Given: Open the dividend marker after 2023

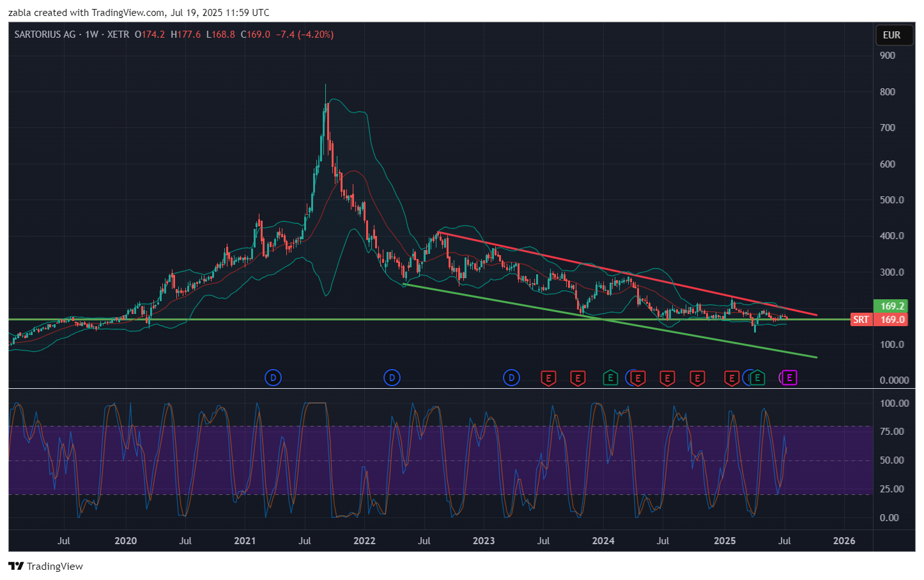Looking at the screenshot, I should (511, 378).
